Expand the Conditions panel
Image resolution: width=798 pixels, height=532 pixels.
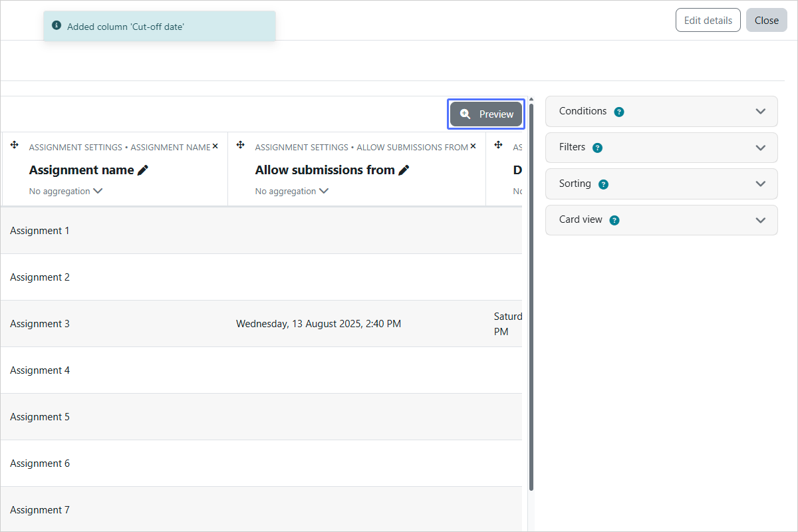click(x=662, y=111)
